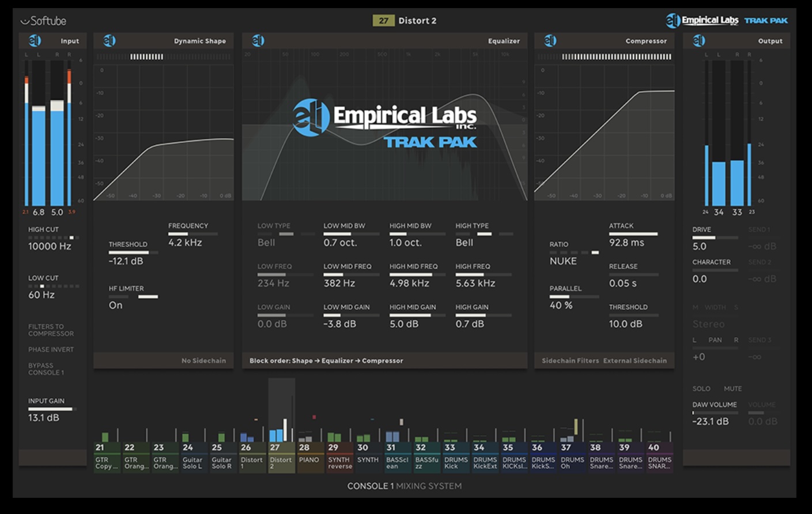This screenshot has width=812, height=514.
Task: Select track 33 DRUMS Kick channel
Action: 456,458
